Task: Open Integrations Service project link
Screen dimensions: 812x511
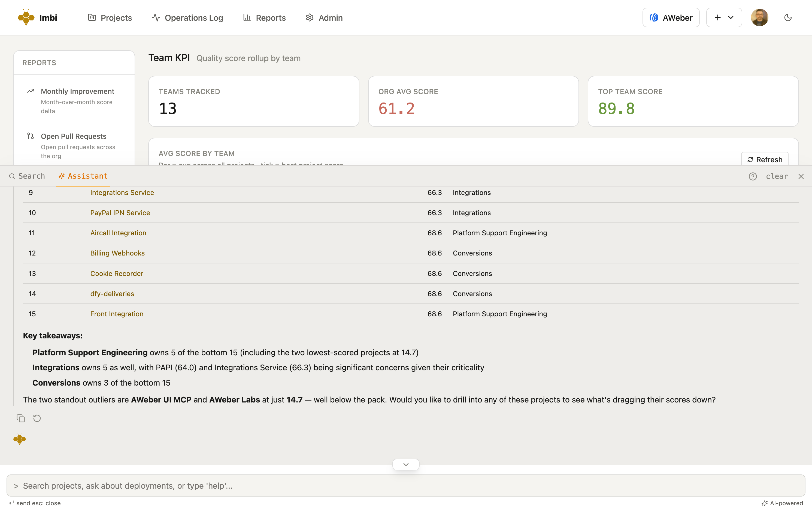Action: pos(122,193)
